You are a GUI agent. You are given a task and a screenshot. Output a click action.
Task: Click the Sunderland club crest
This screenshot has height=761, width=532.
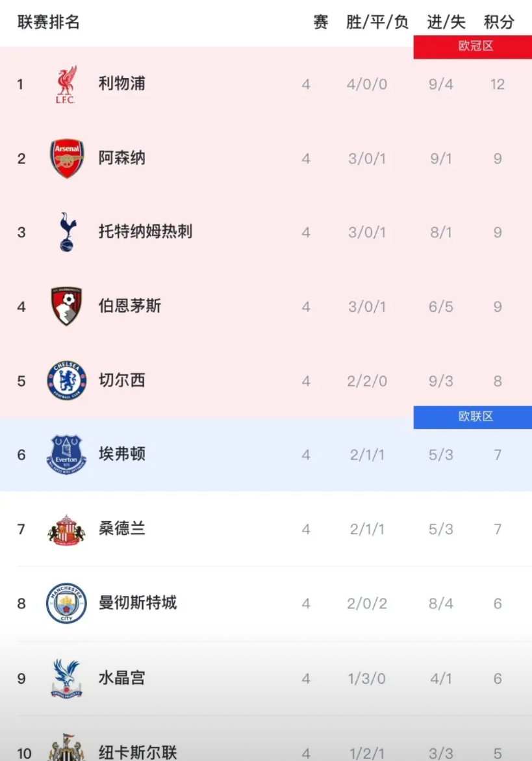click(x=66, y=530)
